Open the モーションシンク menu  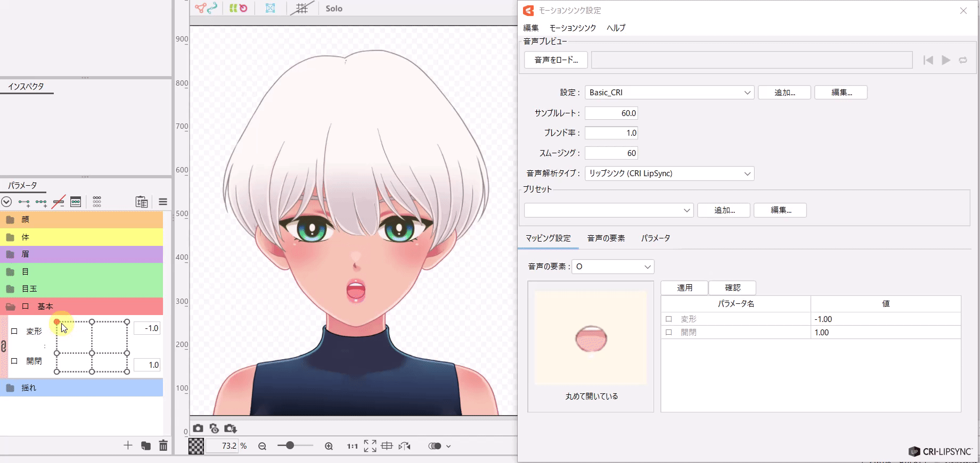(573, 28)
